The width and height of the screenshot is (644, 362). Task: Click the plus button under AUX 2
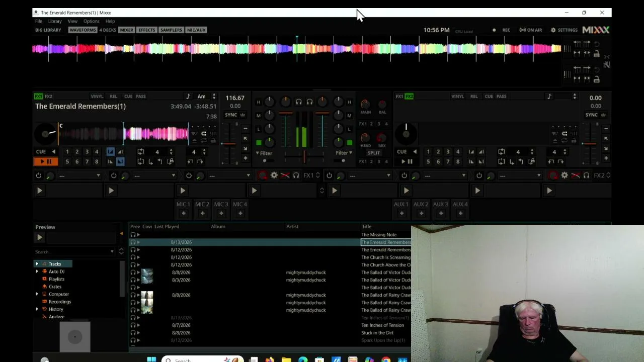click(x=421, y=213)
